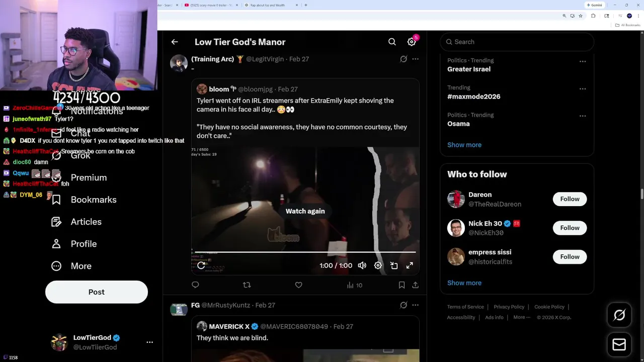Open Privacy Policy link
644x362 pixels.
pyautogui.click(x=509, y=307)
